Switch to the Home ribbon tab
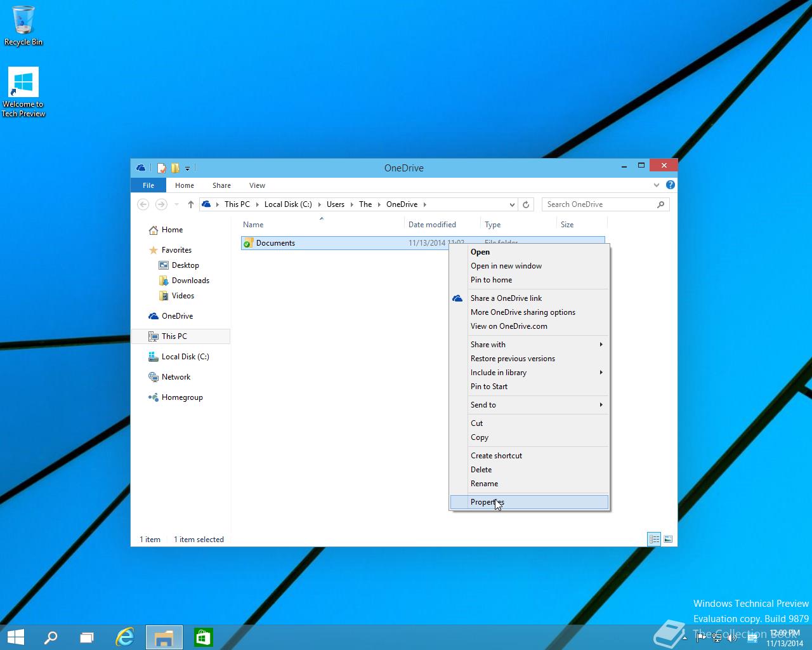This screenshot has width=812, height=650. click(185, 185)
